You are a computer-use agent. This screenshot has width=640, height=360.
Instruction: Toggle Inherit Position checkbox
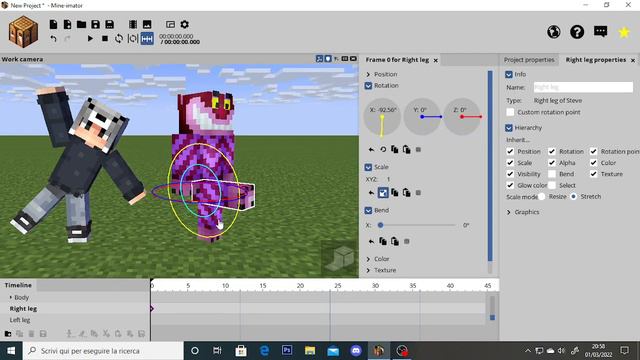510,151
